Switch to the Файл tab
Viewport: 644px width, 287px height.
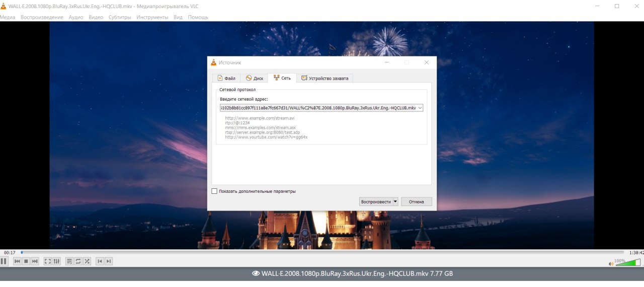point(226,78)
